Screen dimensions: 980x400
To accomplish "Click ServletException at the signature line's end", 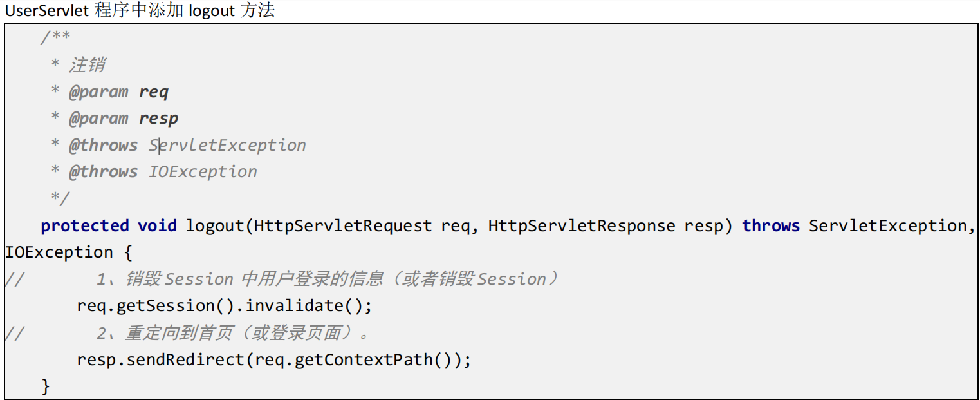I will click(889, 226).
